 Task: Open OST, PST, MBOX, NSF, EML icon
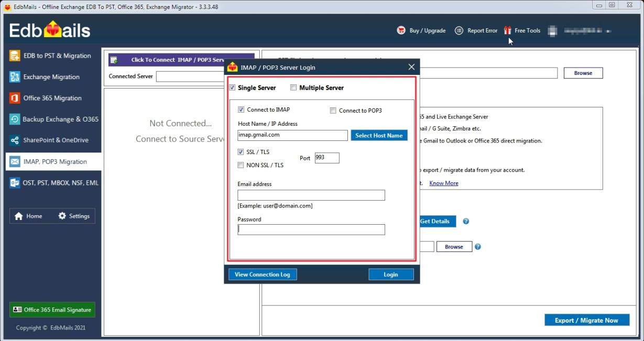coord(15,183)
